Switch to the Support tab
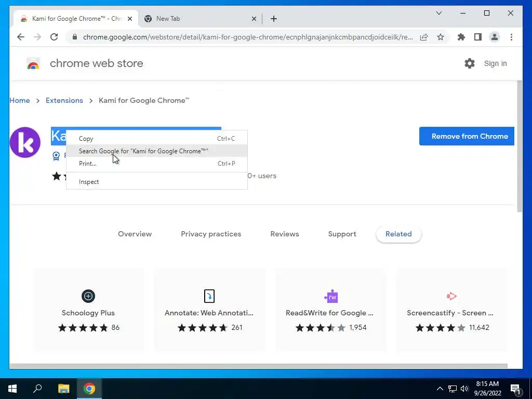The width and height of the screenshot is (532, 399). pyautogui.click(x=342, y=234)
